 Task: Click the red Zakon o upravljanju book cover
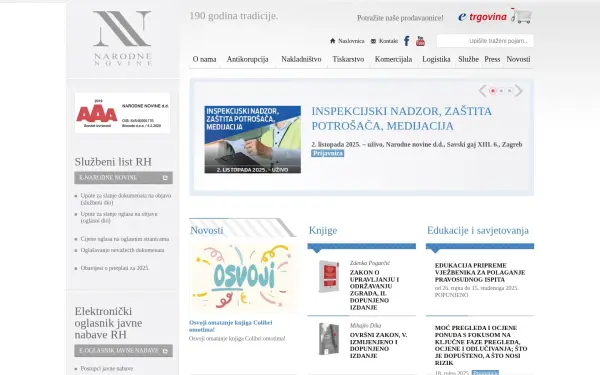pos(329,276)
